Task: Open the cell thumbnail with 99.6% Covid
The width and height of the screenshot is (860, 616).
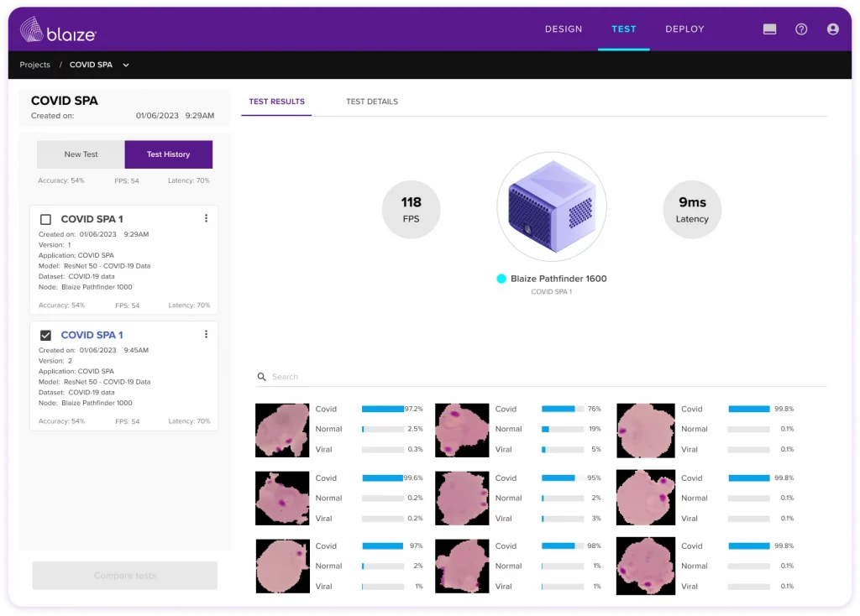Action: (x=282, y=499)
